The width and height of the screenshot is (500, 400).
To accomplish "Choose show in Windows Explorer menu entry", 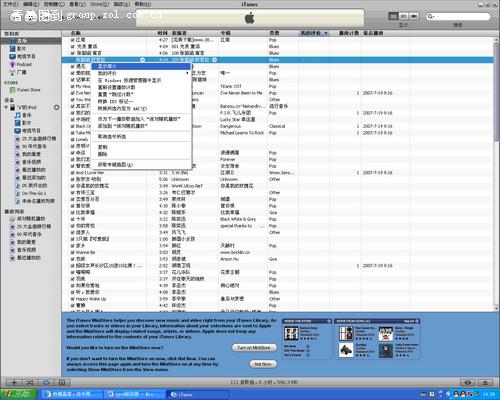I will click(141, 80).
